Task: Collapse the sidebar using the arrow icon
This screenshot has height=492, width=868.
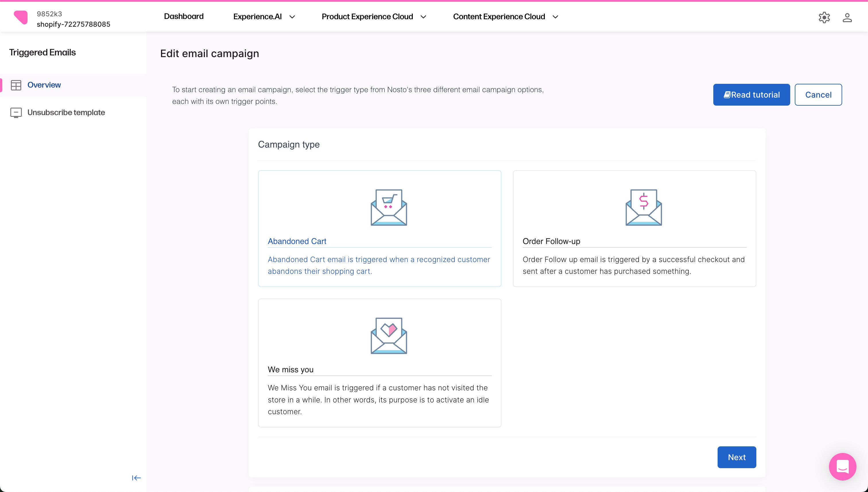Action: [x=136, y=478]
